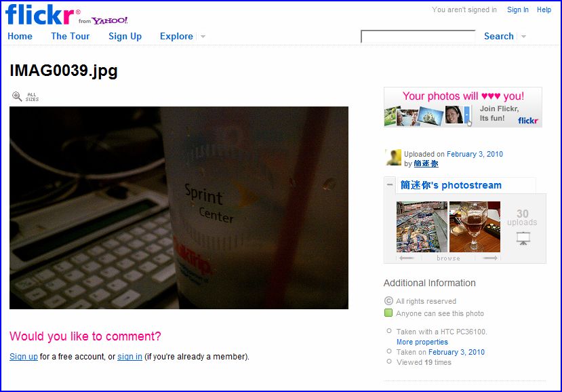Click the 'Additional Information' heading
This screenshot has height=392, width=562.
point(429,283)
